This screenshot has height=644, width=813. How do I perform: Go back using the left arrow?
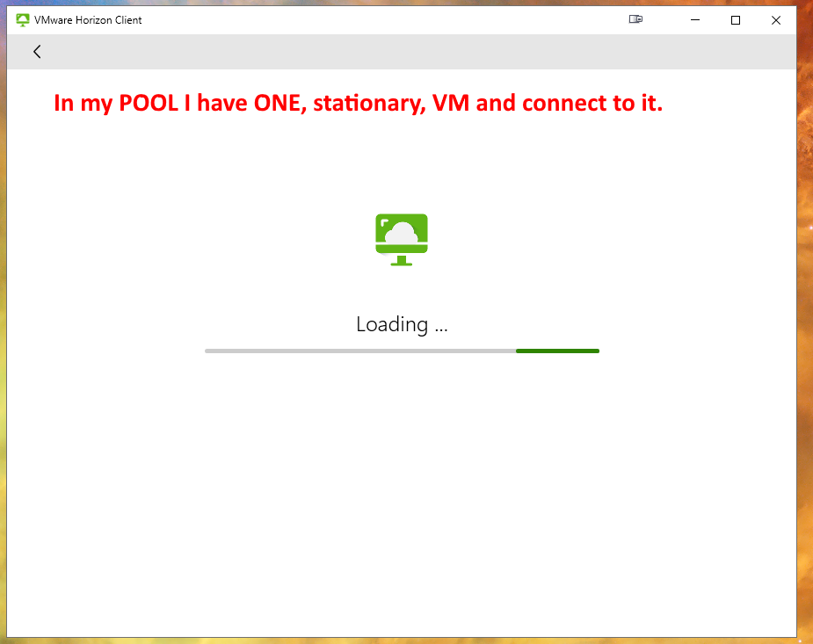click(37, 52)
